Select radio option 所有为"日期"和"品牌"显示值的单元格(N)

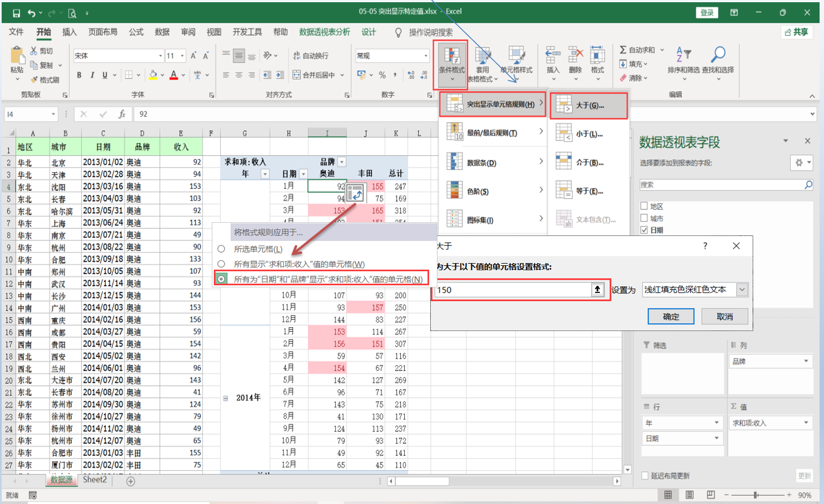(x=221, y=279)
